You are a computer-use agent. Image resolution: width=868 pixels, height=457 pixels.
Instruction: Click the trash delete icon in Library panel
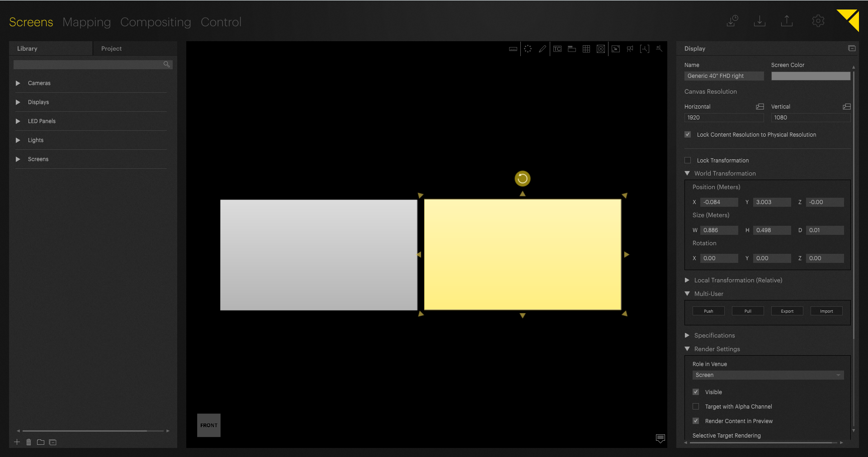click(x=29, y=442)
